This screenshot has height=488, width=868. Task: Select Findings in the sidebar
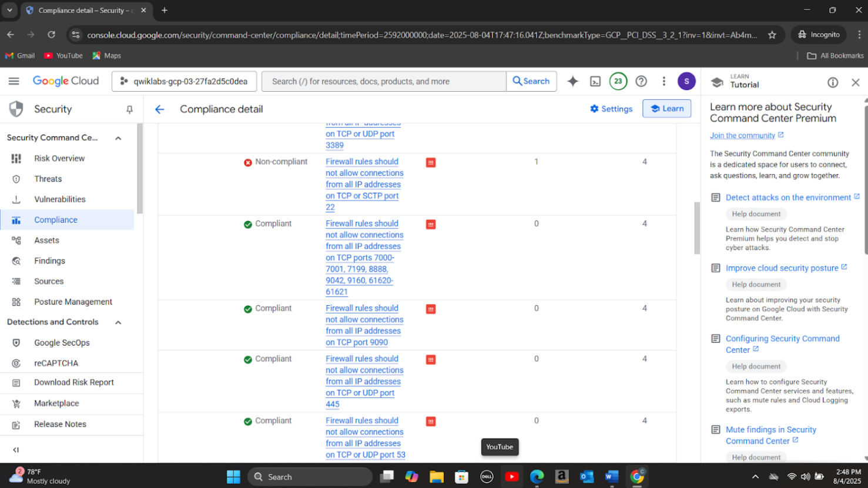pos(49,261)
